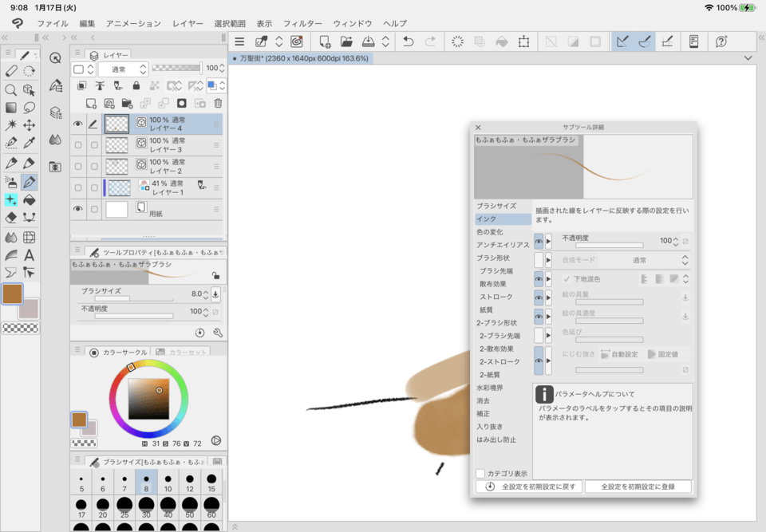
Task: Click the Save icon in command bar
Action: (x=369, y=41)
